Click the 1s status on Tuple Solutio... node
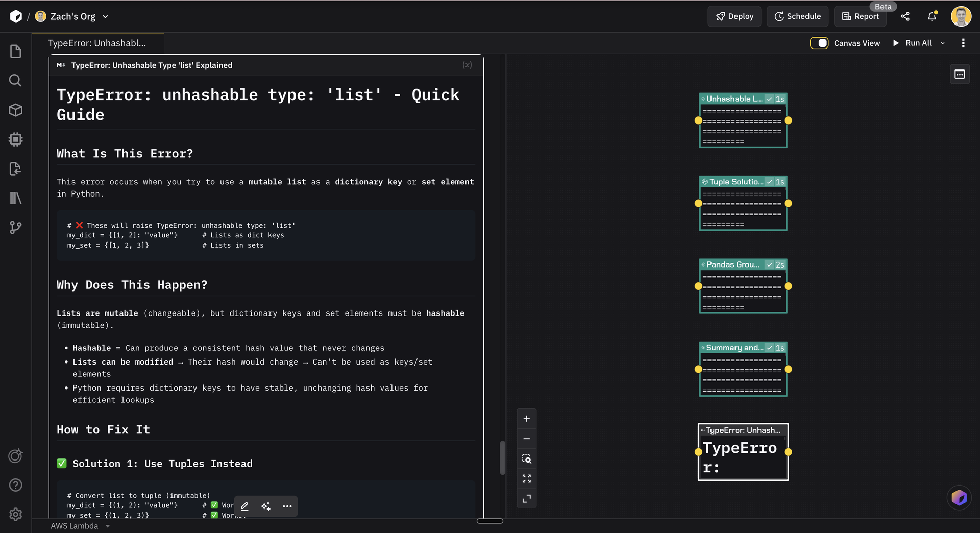The height and width of the screenshot is (533, 980). click(780, 182)
